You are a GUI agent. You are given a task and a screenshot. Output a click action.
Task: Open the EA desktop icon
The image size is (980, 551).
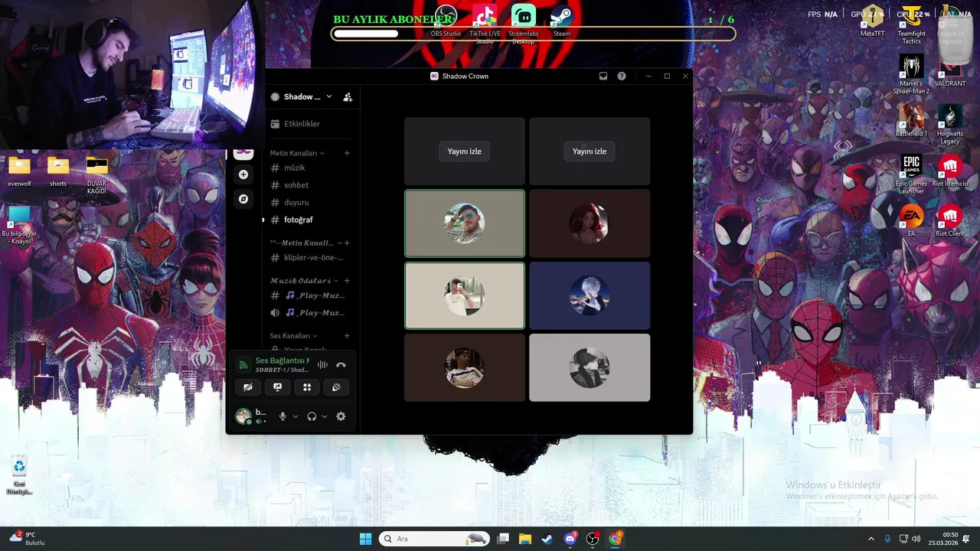pyautogui.click(x=911, y=220)
